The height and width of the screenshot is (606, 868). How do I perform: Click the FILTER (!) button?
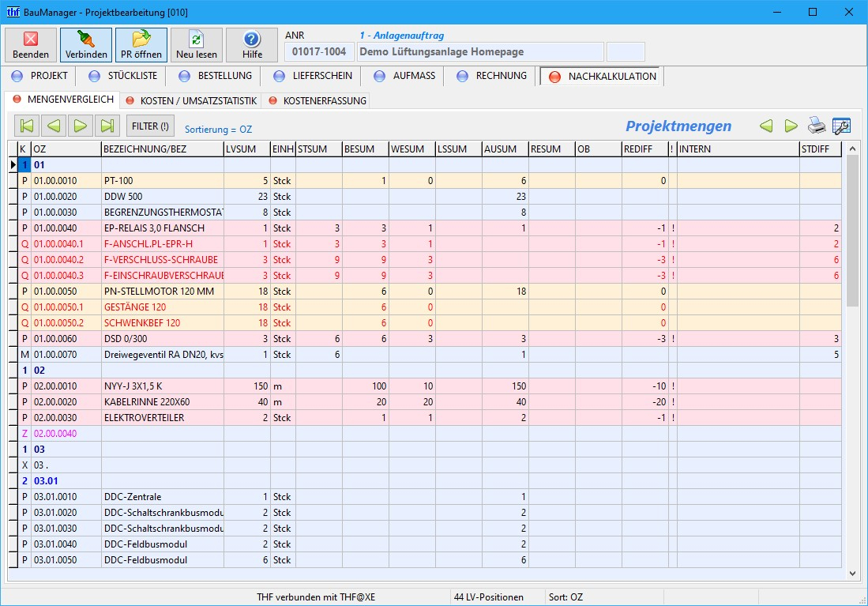[x=151, y=126]
